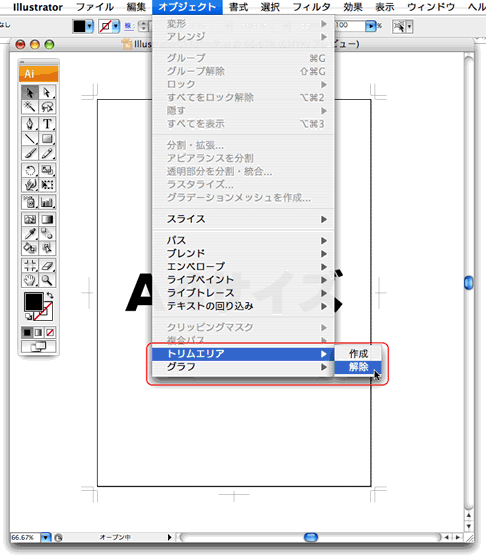Viewport: 486px width, 556px height.
Task: Open the zoom level dropdown arrow
Action: 46,538
